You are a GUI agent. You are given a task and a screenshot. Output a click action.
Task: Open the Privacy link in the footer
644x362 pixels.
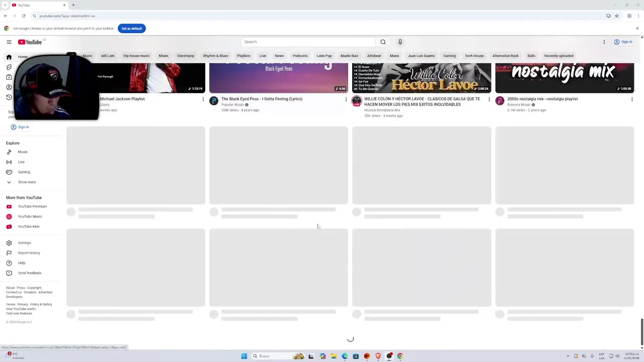pyautogui.click(x=23, y=305)
